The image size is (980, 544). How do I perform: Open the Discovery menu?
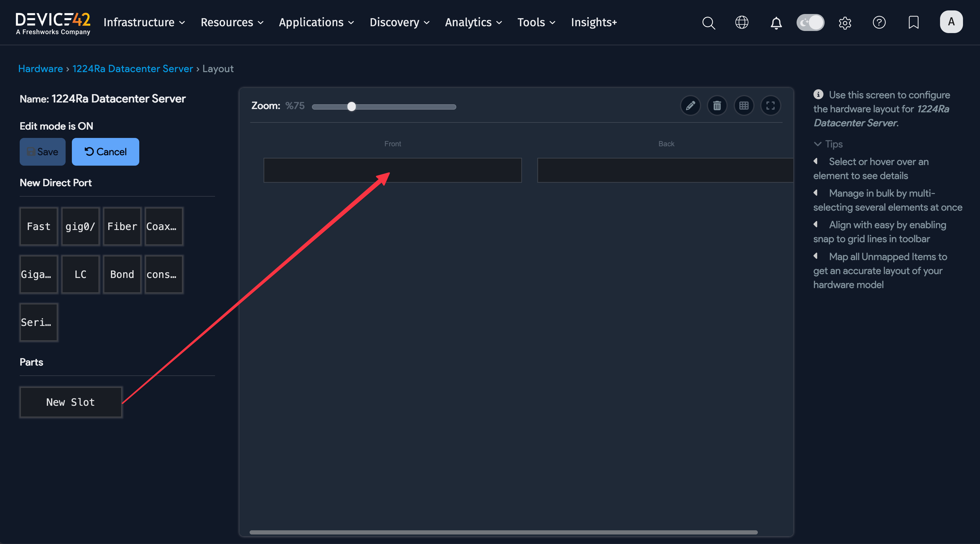399,22
